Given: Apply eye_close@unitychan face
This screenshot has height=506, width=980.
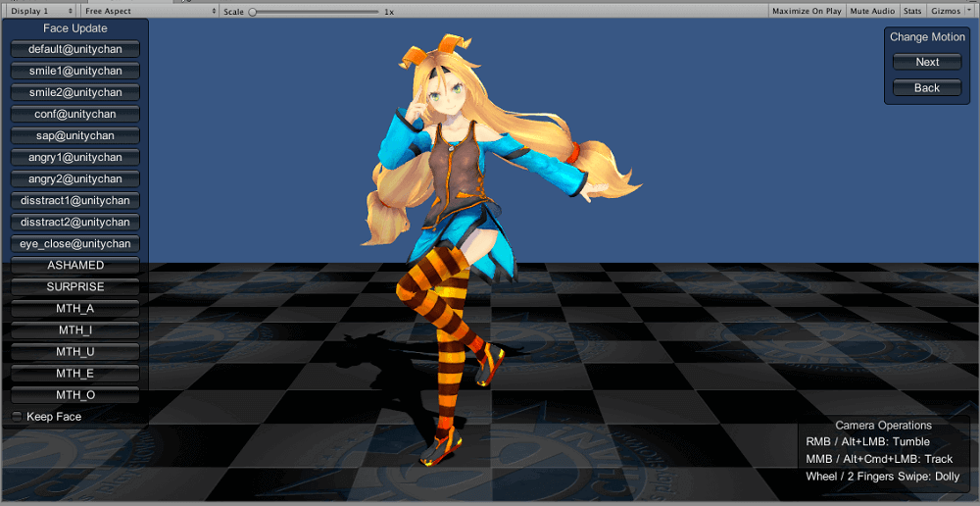Looking at the screenshot, I should point(75,244).
